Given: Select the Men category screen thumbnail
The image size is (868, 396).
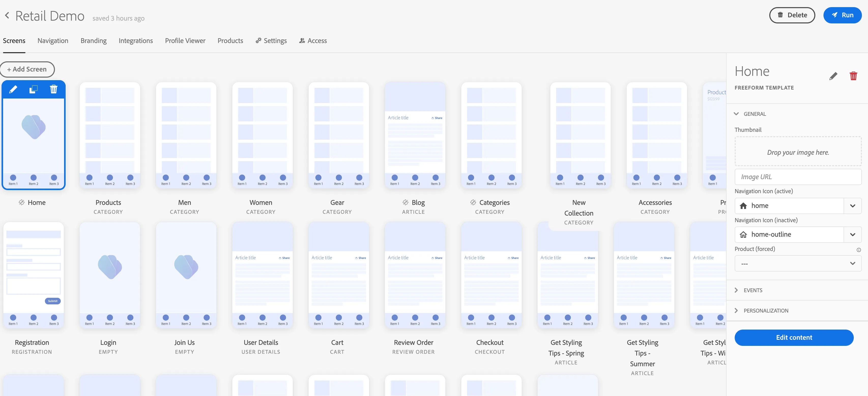Looking at the screenshot, I should click(186, 135).
